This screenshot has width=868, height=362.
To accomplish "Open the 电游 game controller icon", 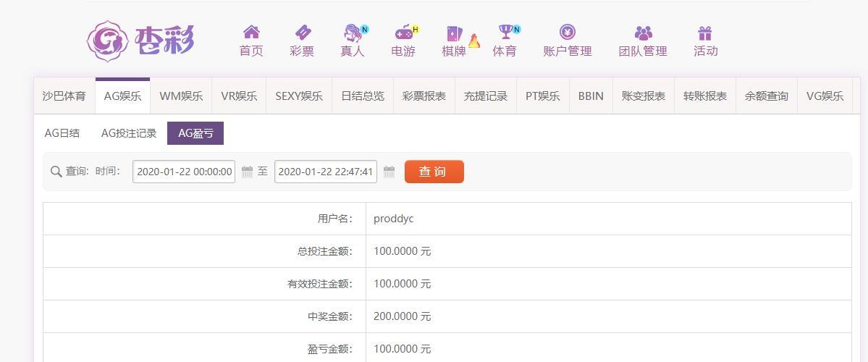I will click(x=403, y=33).
